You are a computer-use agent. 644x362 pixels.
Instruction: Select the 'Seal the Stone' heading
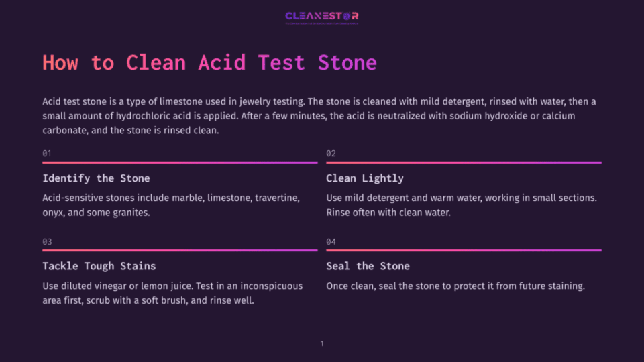click(x=368, y=266)
